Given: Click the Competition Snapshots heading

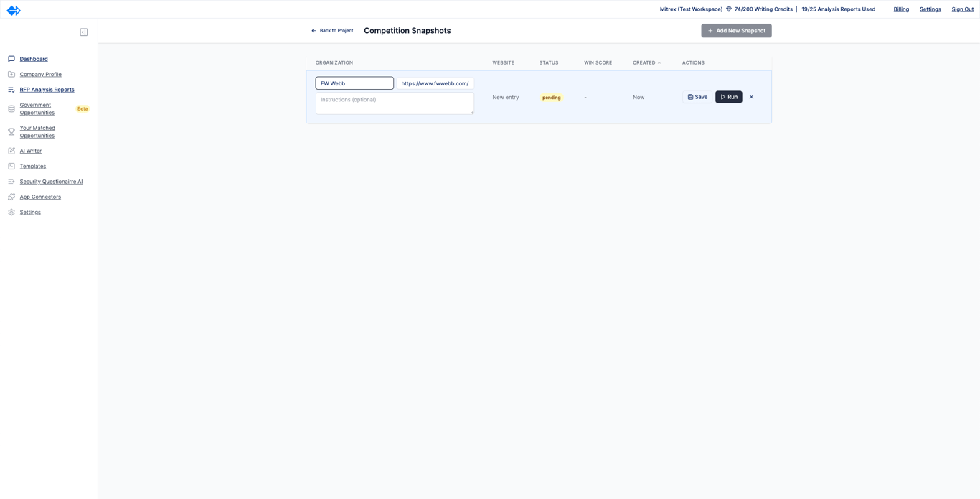Looking at the screenshot, I should [407, 31].
